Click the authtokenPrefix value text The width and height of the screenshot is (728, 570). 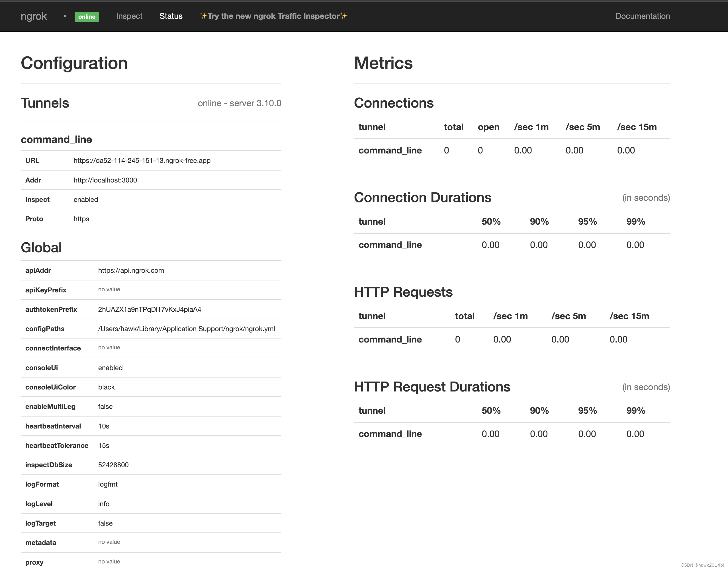[x=150, y=309]
